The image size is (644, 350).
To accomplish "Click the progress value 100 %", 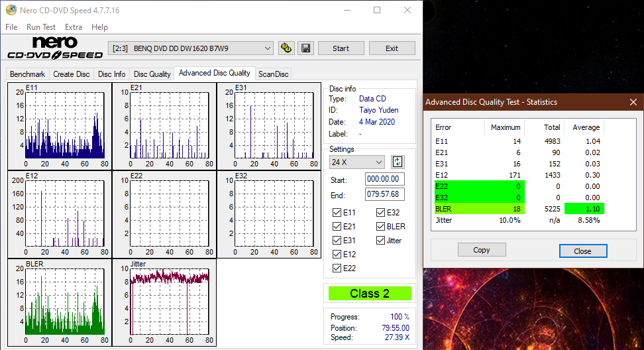I will 400,317.
